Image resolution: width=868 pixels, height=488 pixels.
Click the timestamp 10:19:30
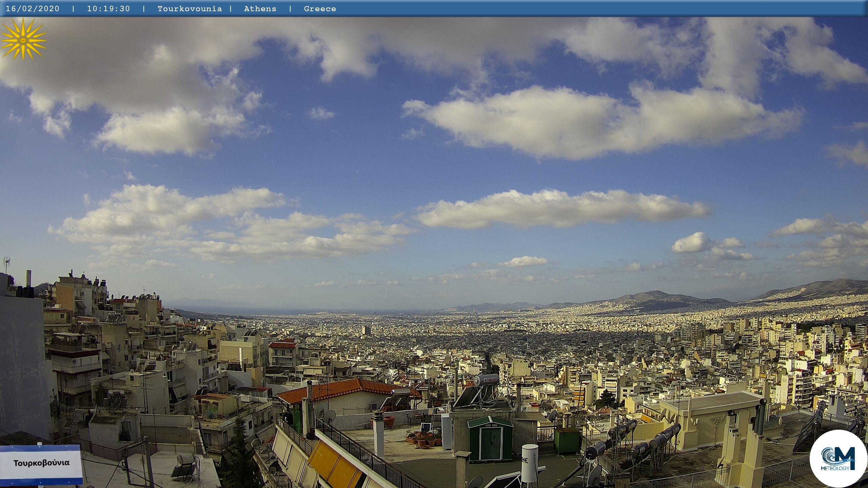(x=108, y=9)
